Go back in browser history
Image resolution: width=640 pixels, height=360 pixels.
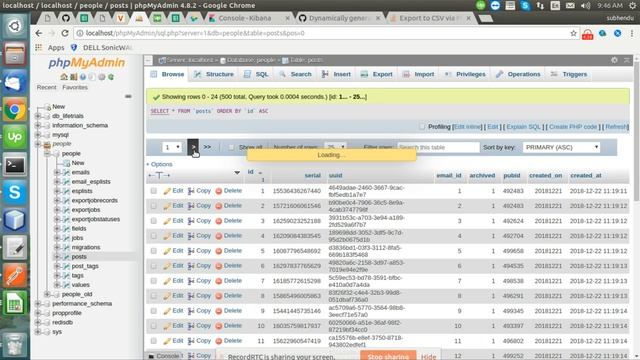point(39,33)
